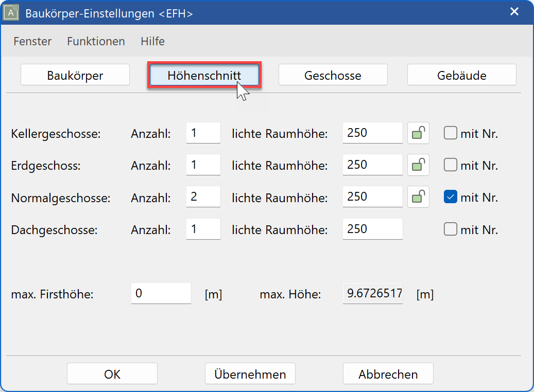Check 'mit Nr.' for Erdgeschoss
This screenshot has height=392, width=534.
[x=450, y=165]
